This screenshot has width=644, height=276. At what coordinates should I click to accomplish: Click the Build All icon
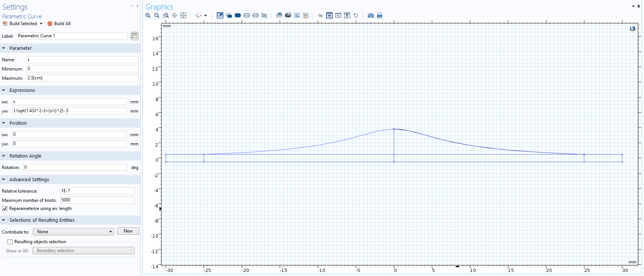click(x=59, y=24)
